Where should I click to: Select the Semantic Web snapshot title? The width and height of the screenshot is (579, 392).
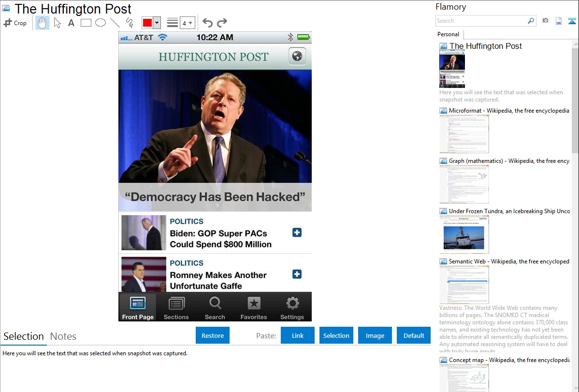[509, 261]
